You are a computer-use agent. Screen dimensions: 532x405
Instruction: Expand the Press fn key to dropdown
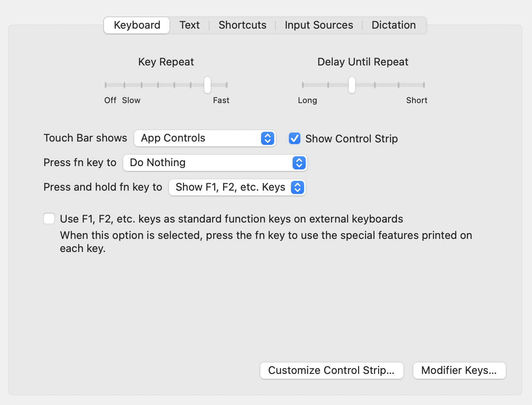tap(215, 163)
